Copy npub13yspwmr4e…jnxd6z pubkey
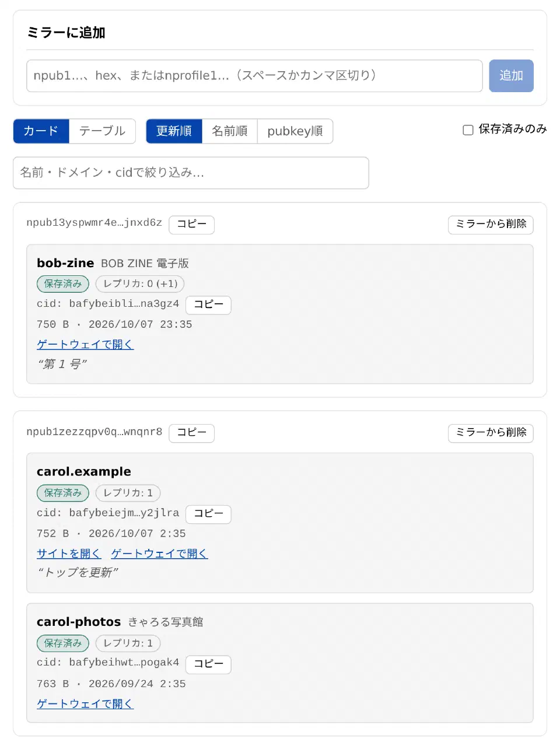 191,225
